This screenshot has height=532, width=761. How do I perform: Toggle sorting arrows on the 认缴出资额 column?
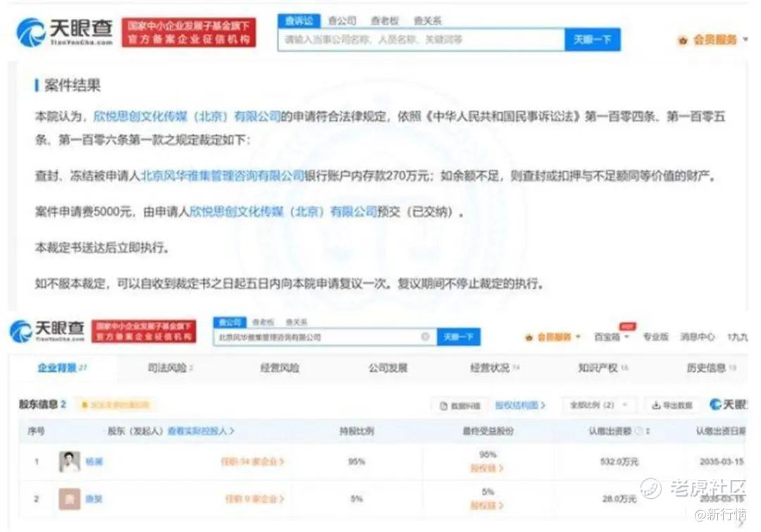(648, 431)
